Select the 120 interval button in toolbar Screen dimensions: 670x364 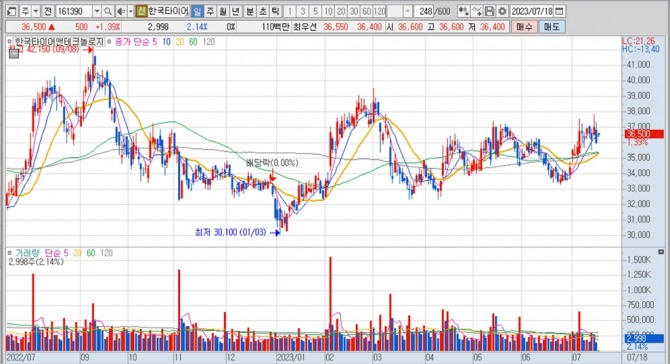click(x=380, y=11)
